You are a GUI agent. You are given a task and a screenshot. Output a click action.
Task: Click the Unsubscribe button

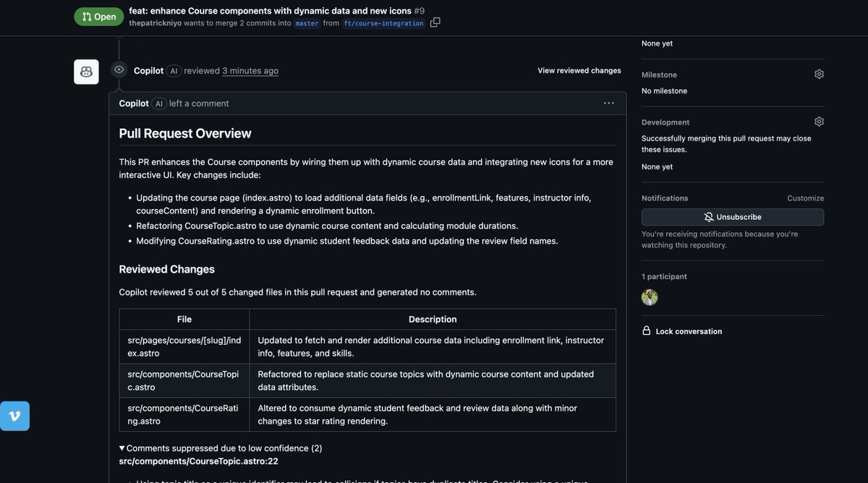(733, 217)
